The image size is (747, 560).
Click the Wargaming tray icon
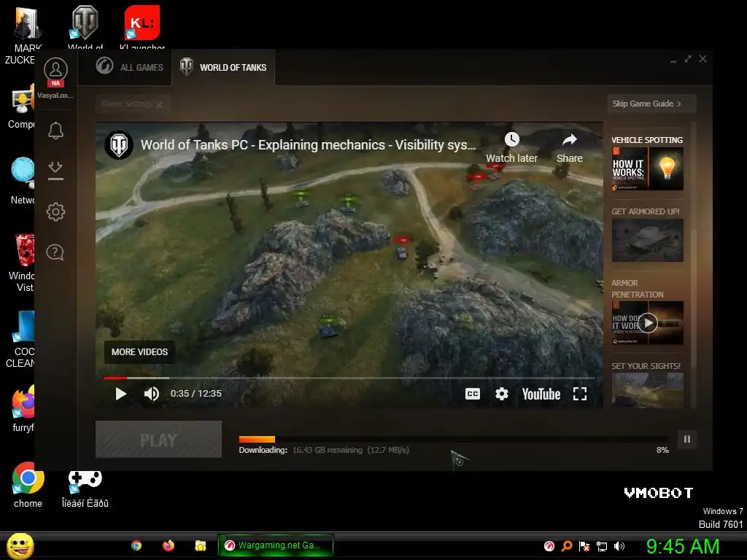pos(549,546)
